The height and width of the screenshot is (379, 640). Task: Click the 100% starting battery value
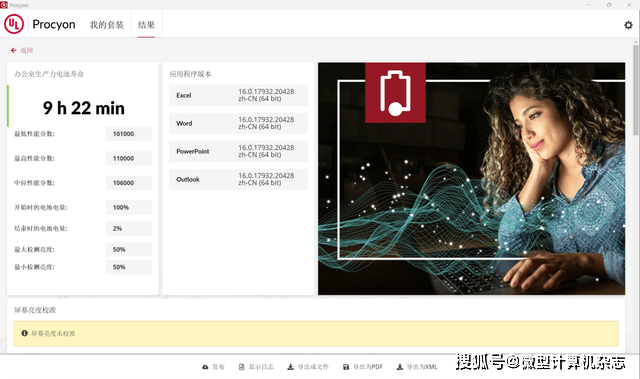[x=129, y=207]
